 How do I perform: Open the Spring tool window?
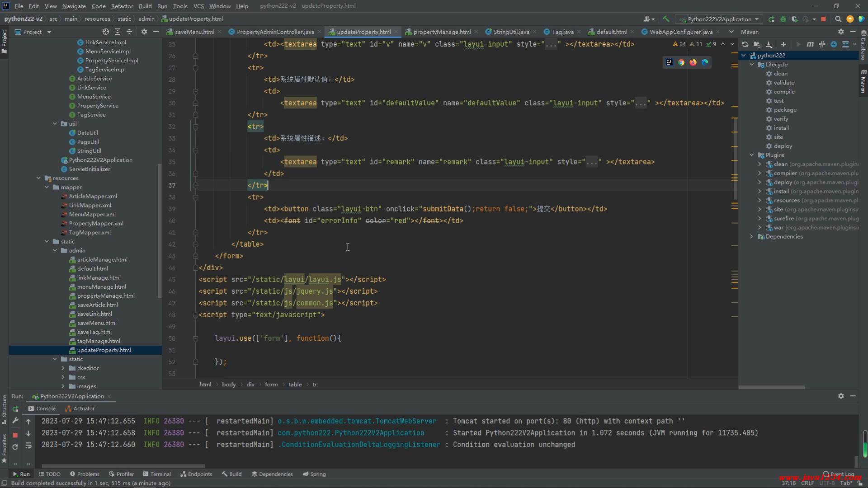(x=314, y=474)
